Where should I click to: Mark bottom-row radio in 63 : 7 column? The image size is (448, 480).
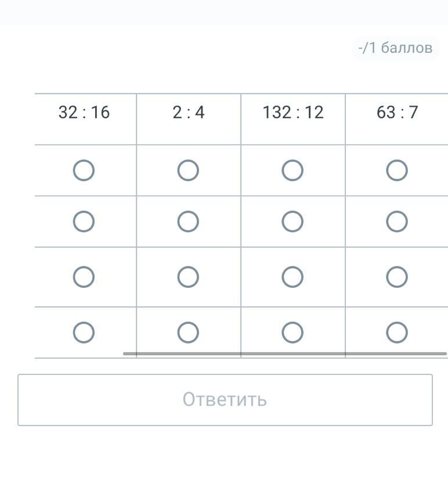click(x=397, y=333)
